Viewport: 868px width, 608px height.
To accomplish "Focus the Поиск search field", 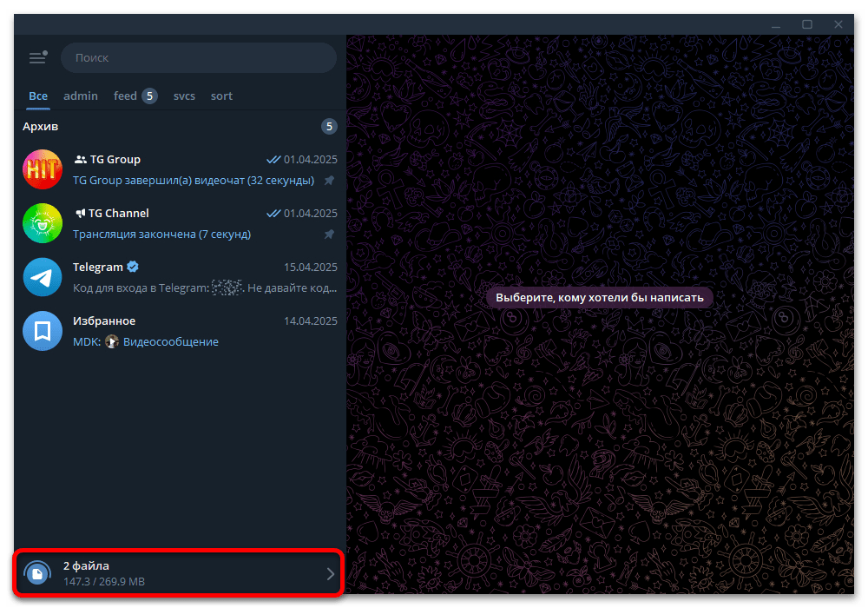I will 199,57.
